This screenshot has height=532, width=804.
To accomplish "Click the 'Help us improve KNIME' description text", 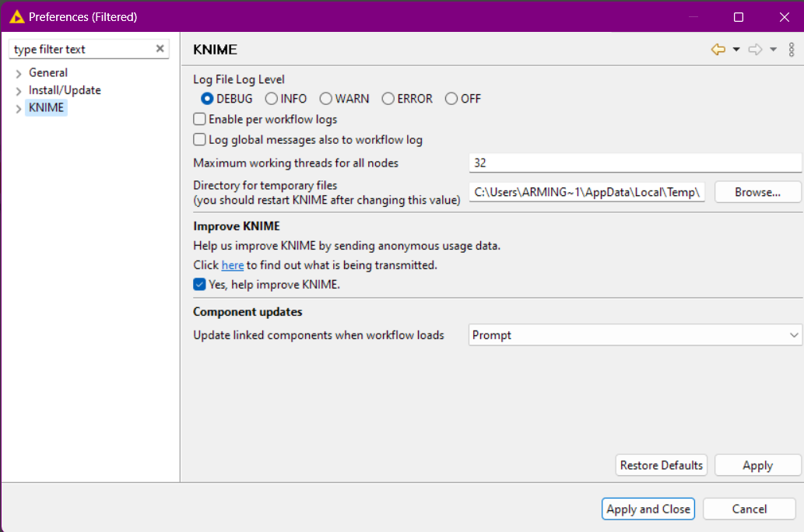I will (346, 246).
